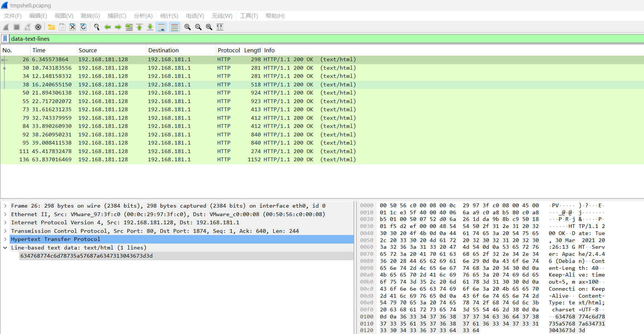Open the 无线(W) menu
Image resolution: width=644 pixels, height=334 pixels.
click(222, 16)
